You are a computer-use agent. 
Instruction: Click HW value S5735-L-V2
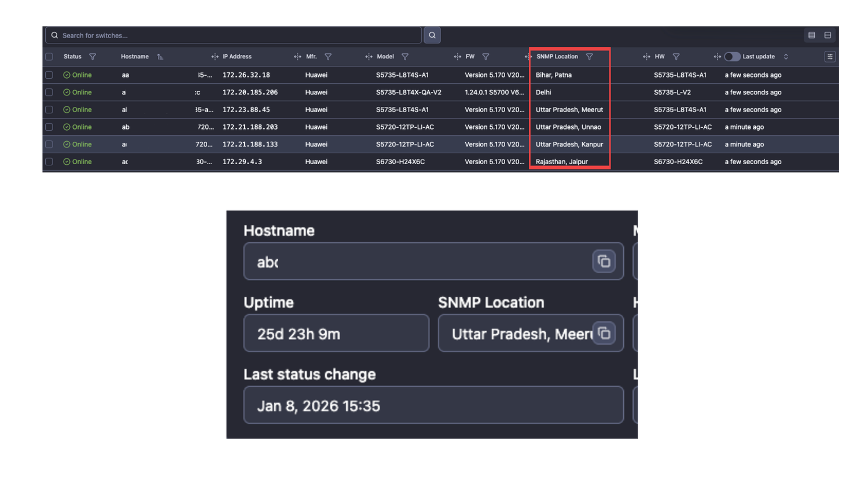tap(672, 93)
